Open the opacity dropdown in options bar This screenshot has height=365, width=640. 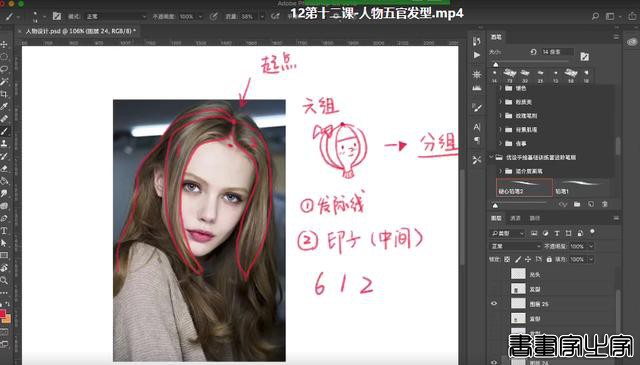coord(200,17)
